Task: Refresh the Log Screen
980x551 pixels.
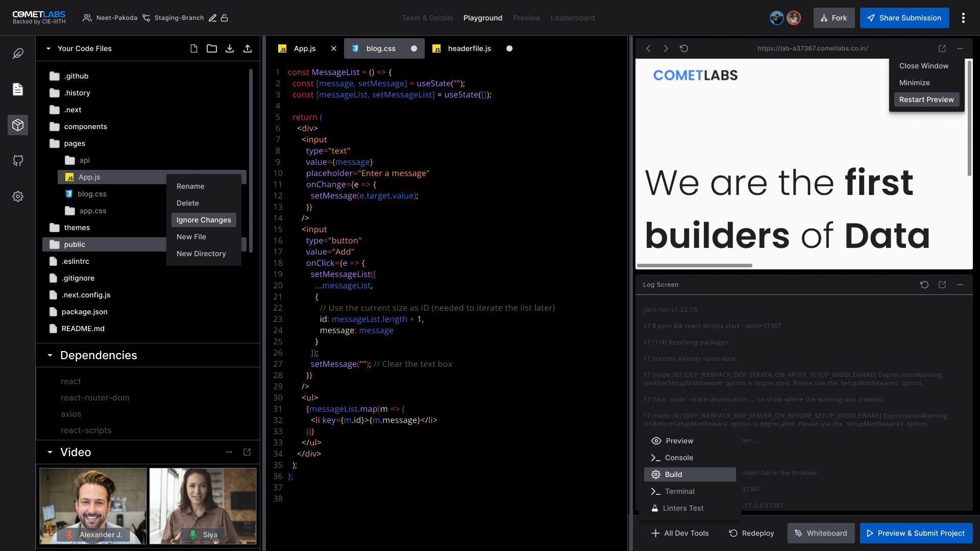Action: tap(924, 285)
